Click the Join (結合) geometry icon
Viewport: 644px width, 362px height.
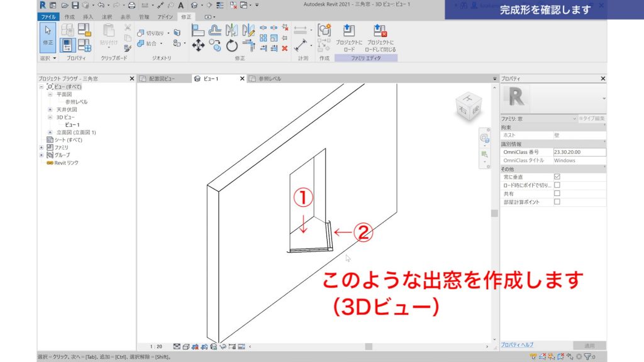pyautogui.click(x=142, y=44)
